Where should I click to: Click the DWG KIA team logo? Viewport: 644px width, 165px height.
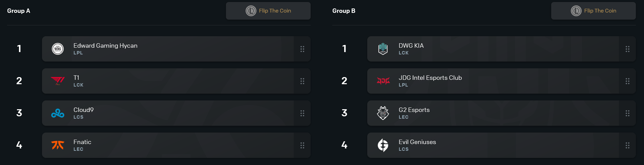(x=383, y=49)
